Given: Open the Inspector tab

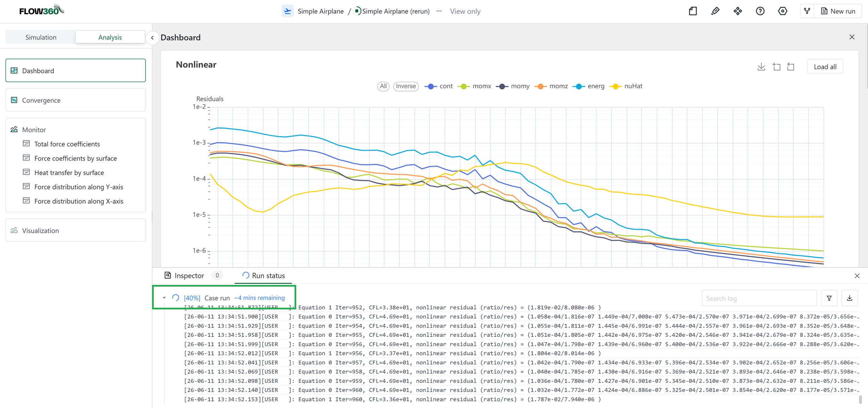Looking at the screenshot, I should [194, 275].
